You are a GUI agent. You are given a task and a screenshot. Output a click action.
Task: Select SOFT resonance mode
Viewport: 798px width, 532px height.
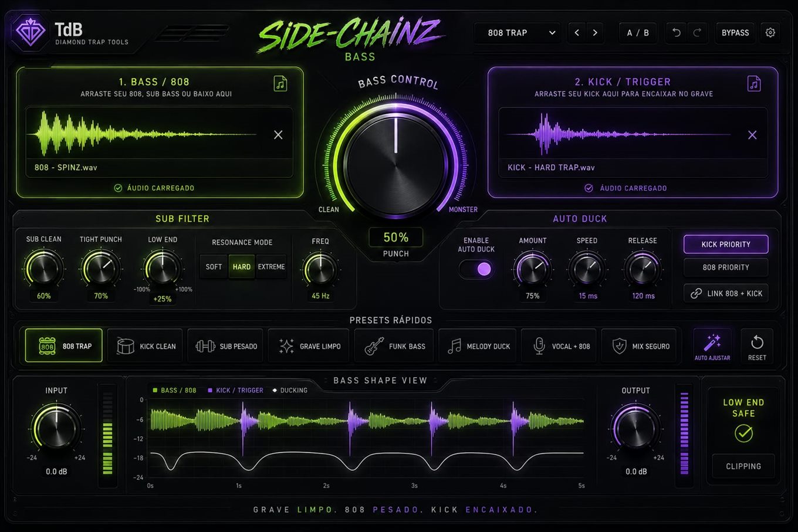tap(214, 267)
